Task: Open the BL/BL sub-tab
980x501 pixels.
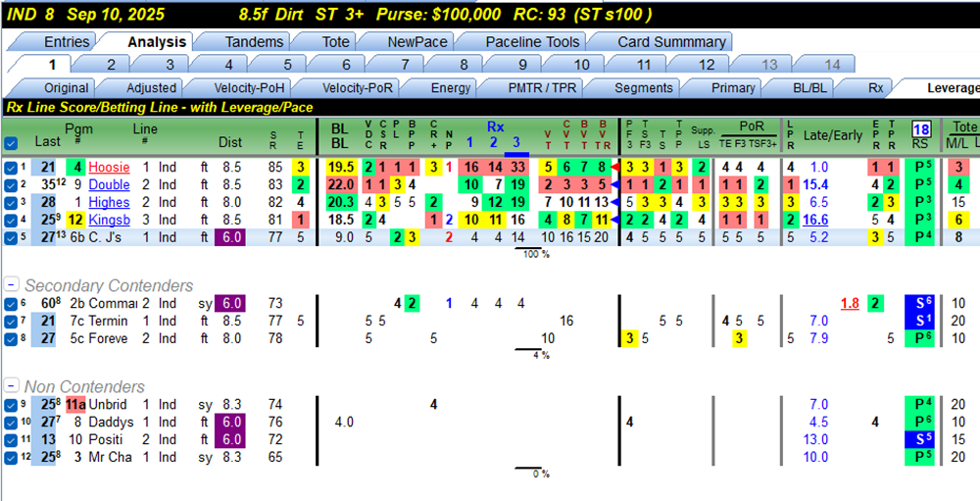Action: [x=808, y=88]
